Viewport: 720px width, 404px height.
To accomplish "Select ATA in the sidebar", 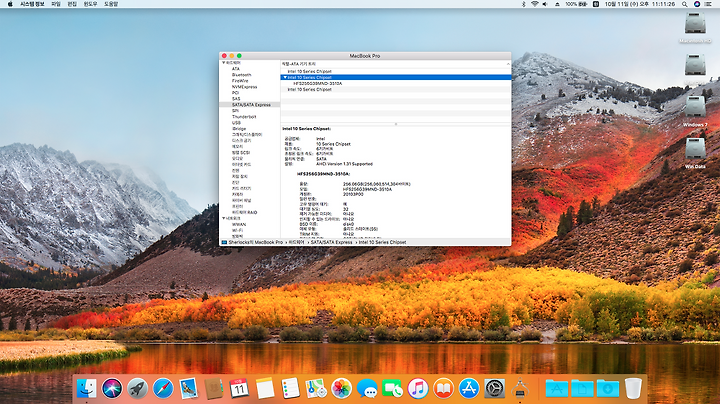I will 236,68.
